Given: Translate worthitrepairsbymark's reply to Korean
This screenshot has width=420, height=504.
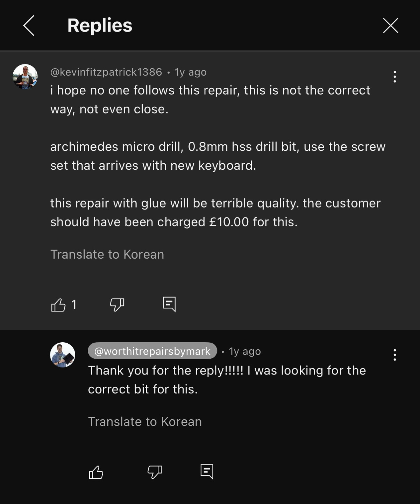Looking at the screenshot, I should (x=145, y=422).
